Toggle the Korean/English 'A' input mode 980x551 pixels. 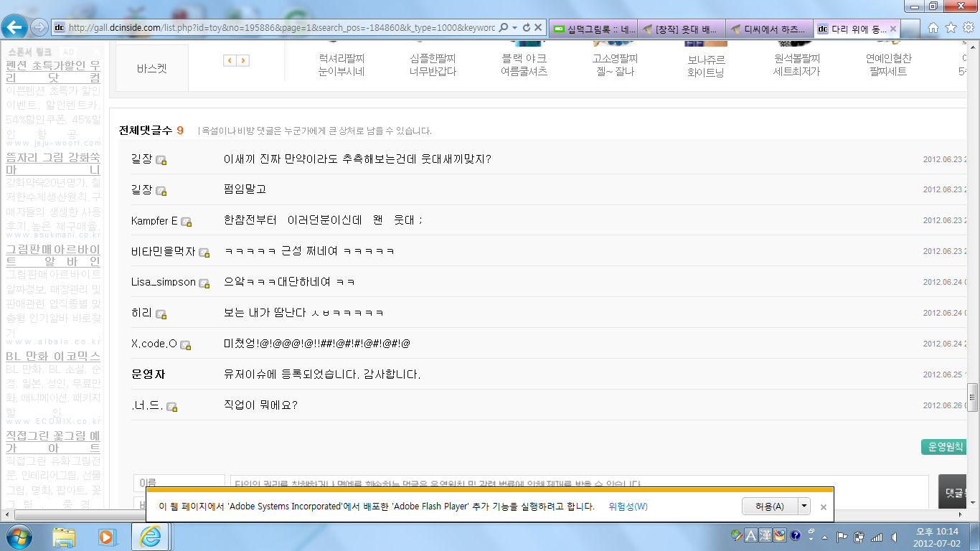pos(751,535)
